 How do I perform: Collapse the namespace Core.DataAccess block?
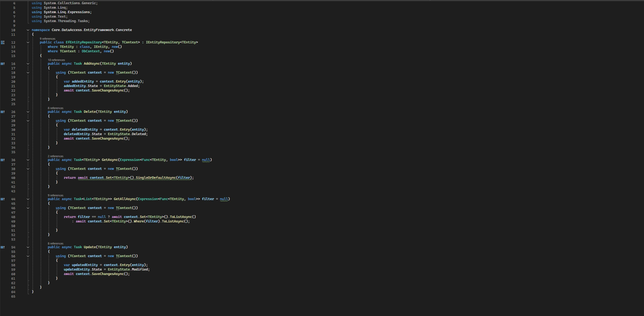pyautogui.click(x=28, y=30)
